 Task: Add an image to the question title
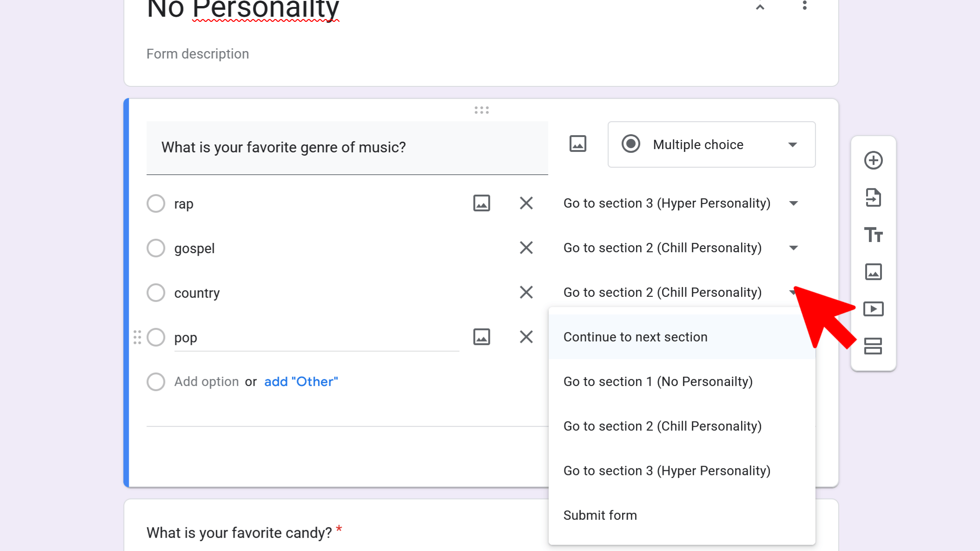coord(577,144)
